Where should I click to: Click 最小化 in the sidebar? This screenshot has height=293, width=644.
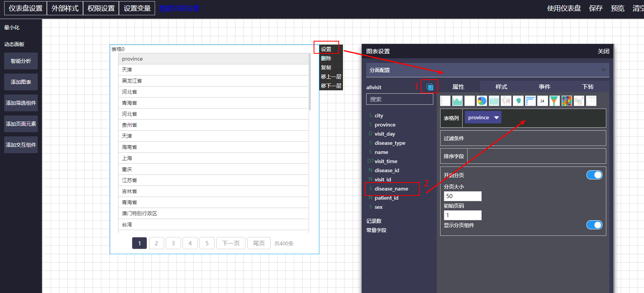(12, 27)
